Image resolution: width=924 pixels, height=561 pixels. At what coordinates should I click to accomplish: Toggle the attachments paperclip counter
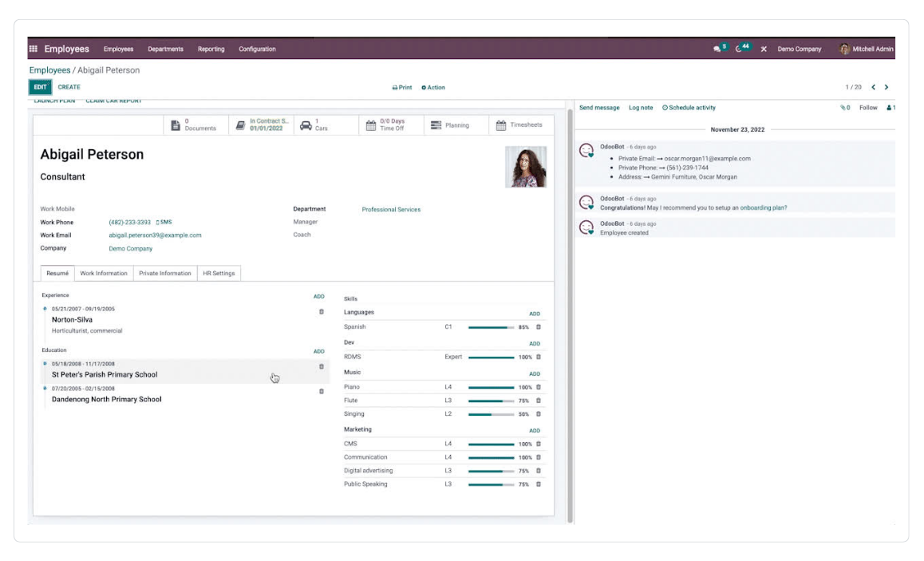coord(844,107)
